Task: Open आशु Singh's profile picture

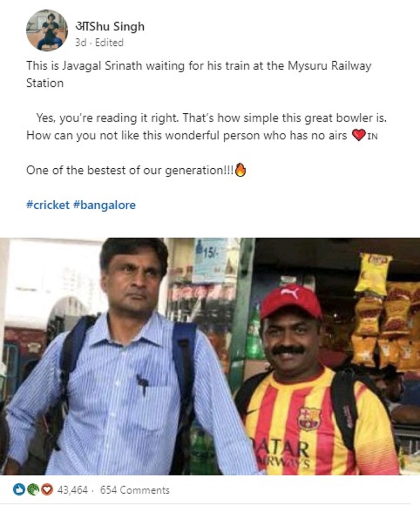Action: tap(47, 30)
